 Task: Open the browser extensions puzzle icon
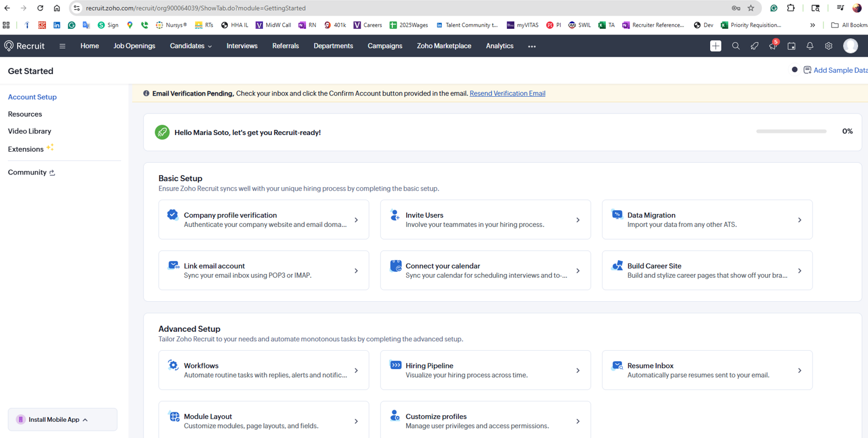[791, 8]
